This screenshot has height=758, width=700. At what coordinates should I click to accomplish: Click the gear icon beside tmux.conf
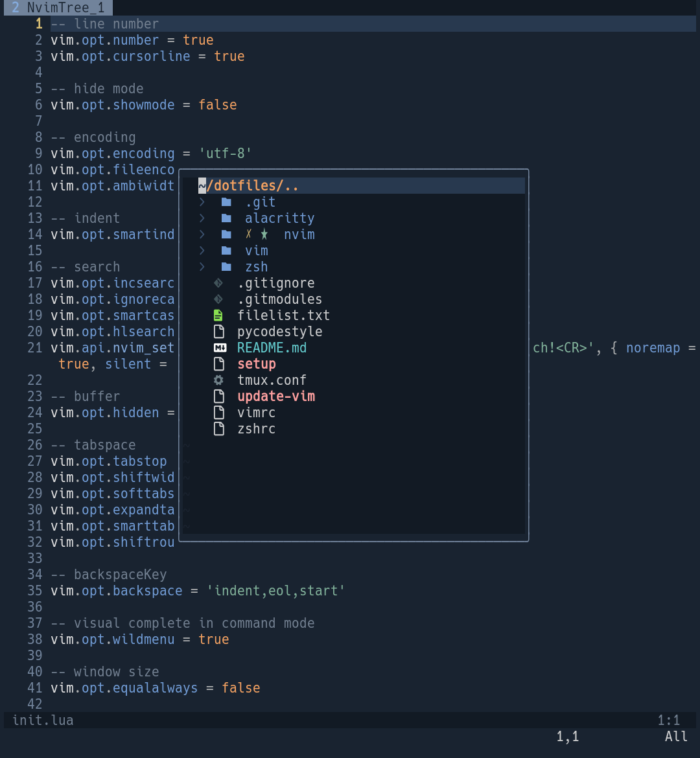(x=218, y=380)
